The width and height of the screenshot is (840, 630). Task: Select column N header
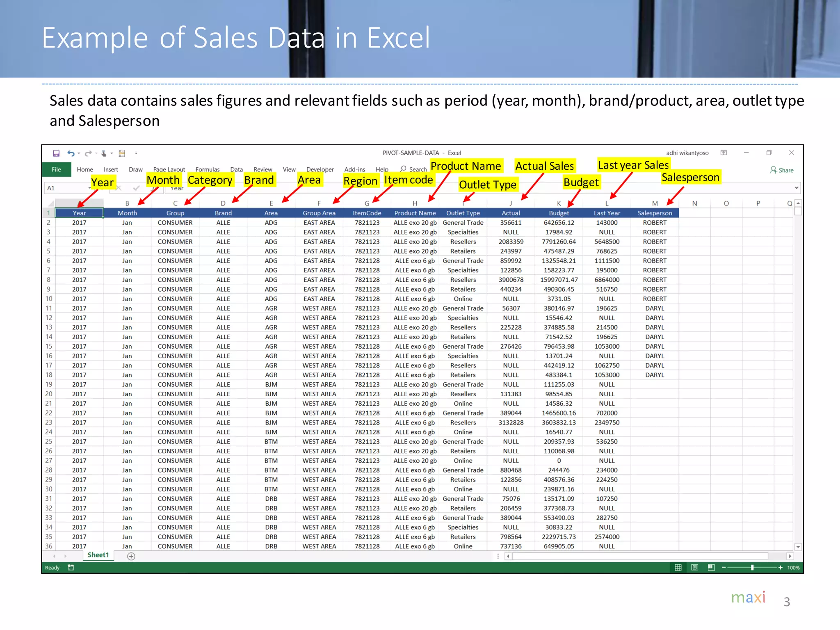(694, 203)
